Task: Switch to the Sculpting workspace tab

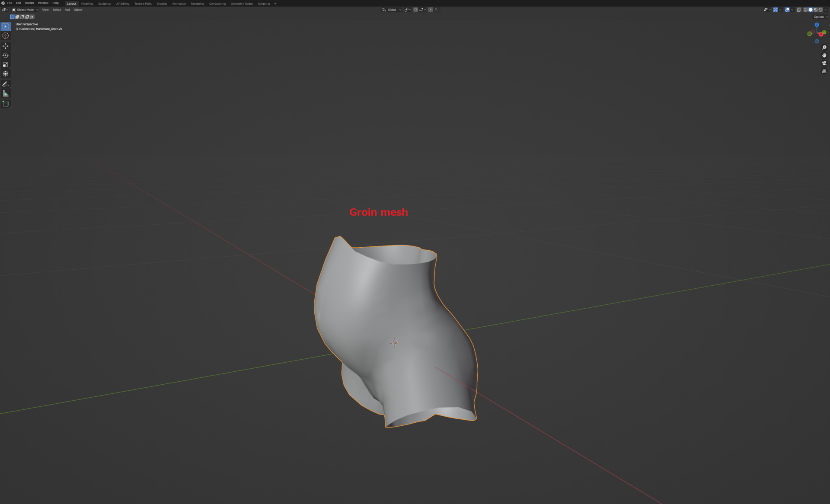Action: pyautogui.click(x=104, y=3)
